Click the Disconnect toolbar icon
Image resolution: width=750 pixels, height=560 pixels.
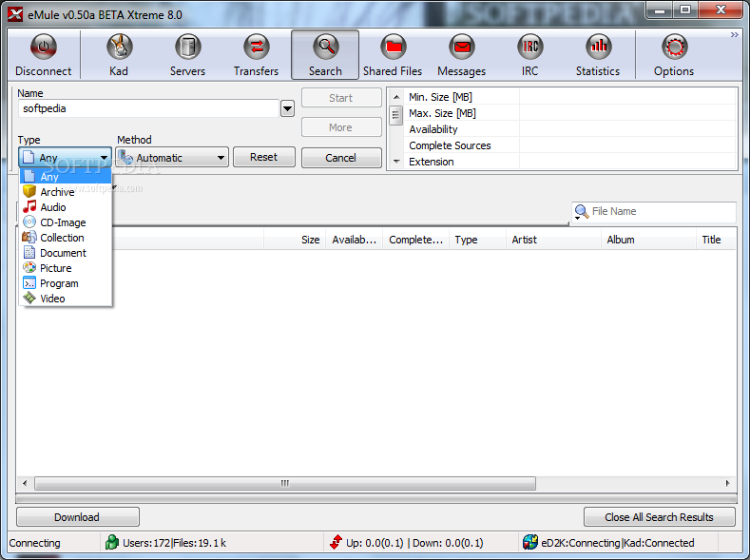point(43,55)
